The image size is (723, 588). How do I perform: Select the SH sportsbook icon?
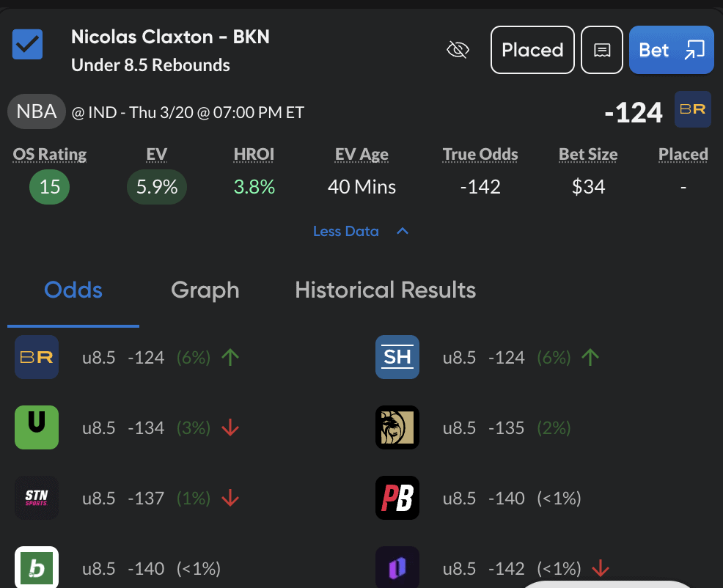point(397,357)
